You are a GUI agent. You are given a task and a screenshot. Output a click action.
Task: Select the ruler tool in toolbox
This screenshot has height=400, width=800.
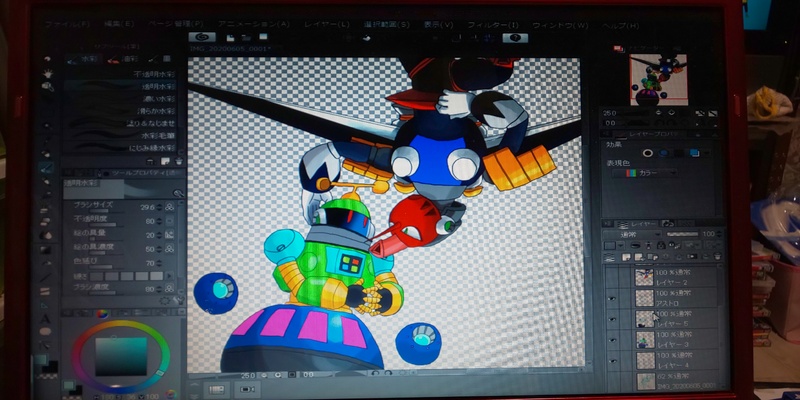coord(45,305)
